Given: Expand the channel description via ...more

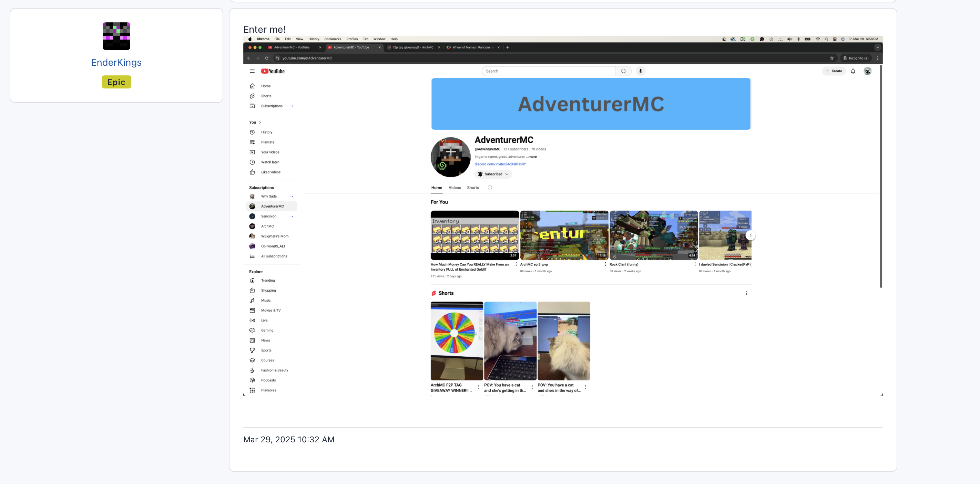Looking at the screenshot, I should point(531,157).
